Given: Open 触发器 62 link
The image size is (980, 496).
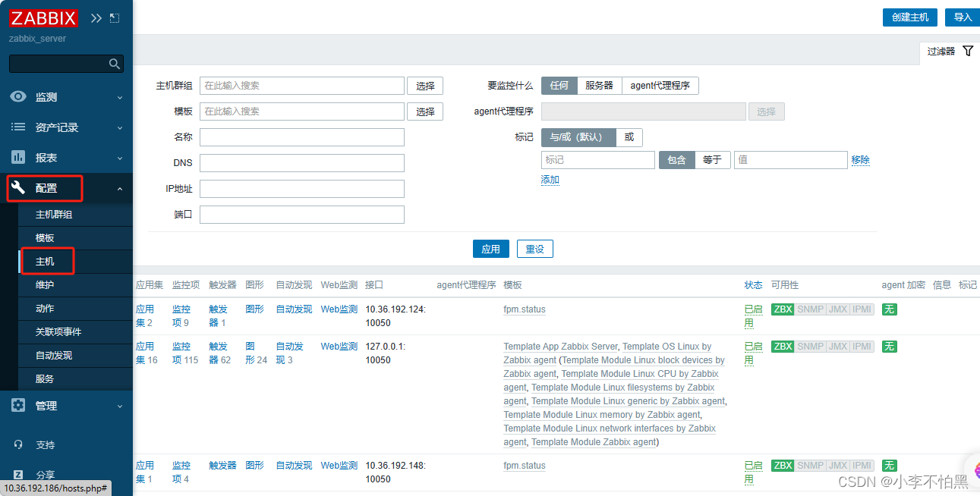Looking at the screenshot, I should click(x=220, y=353).
